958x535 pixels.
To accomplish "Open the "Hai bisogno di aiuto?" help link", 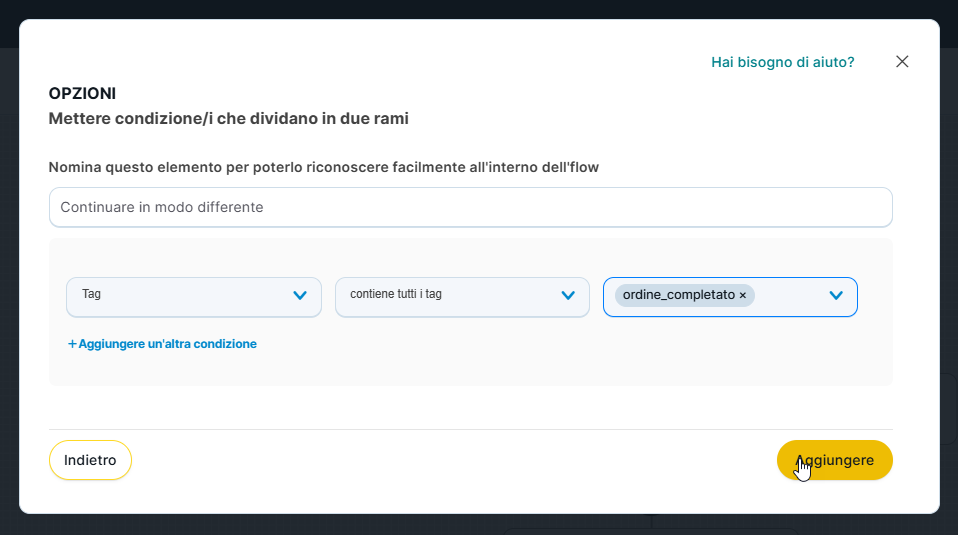I will coord(782,62).
